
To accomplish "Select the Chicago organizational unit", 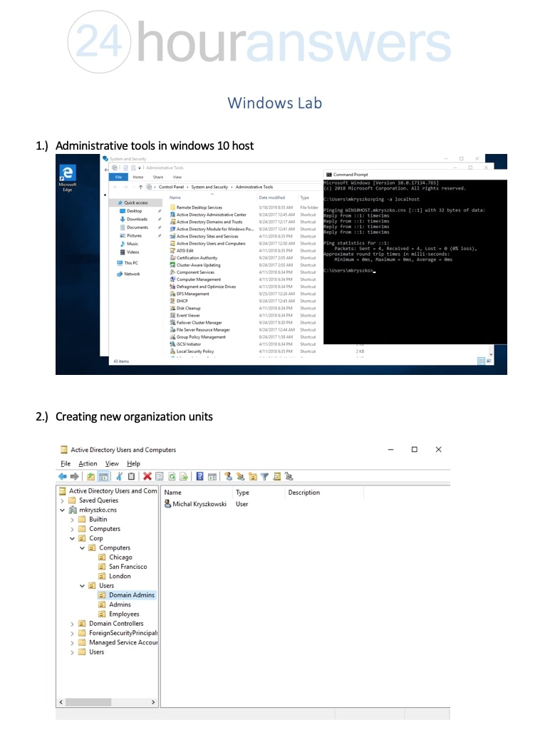I will pos(120,557).
